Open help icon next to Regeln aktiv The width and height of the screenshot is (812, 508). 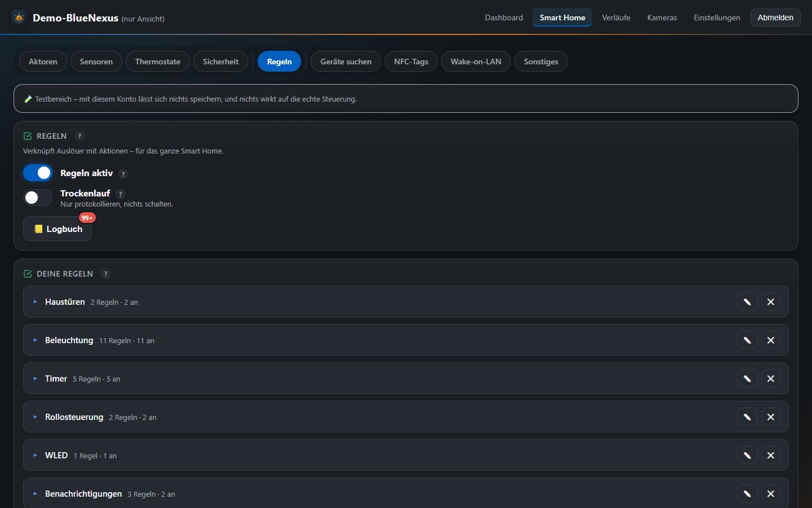click(123, 174)
